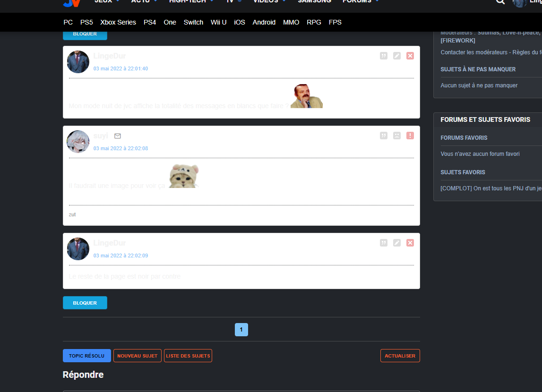Open the PS4 platform tab

pos(150,22)
